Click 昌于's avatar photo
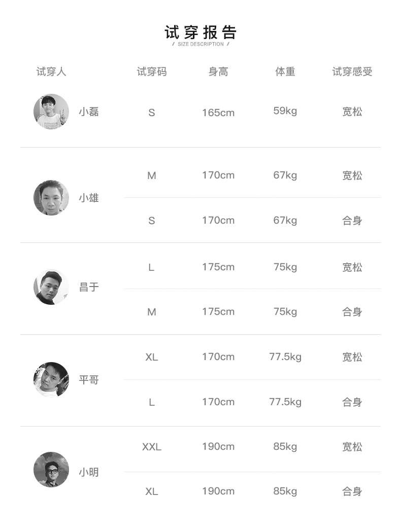 [51, 287]
